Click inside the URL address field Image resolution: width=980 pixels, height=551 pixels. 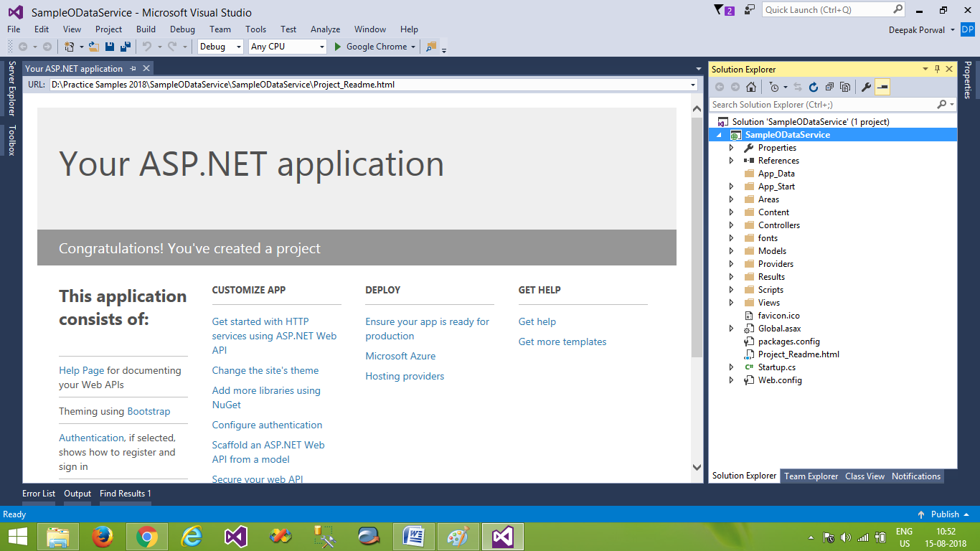(359, 84)
